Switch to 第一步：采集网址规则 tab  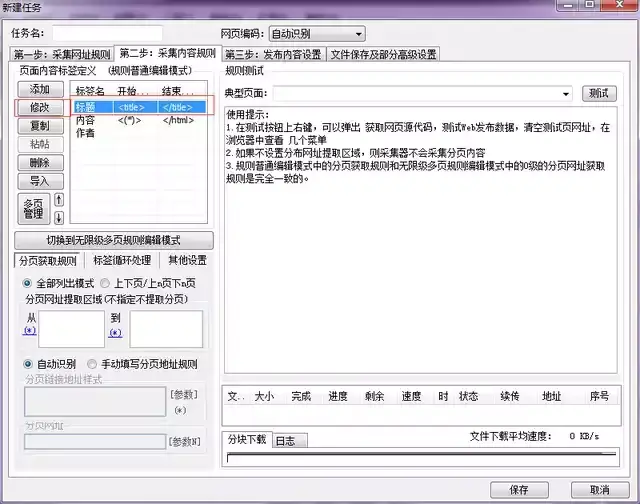(62, 54)
